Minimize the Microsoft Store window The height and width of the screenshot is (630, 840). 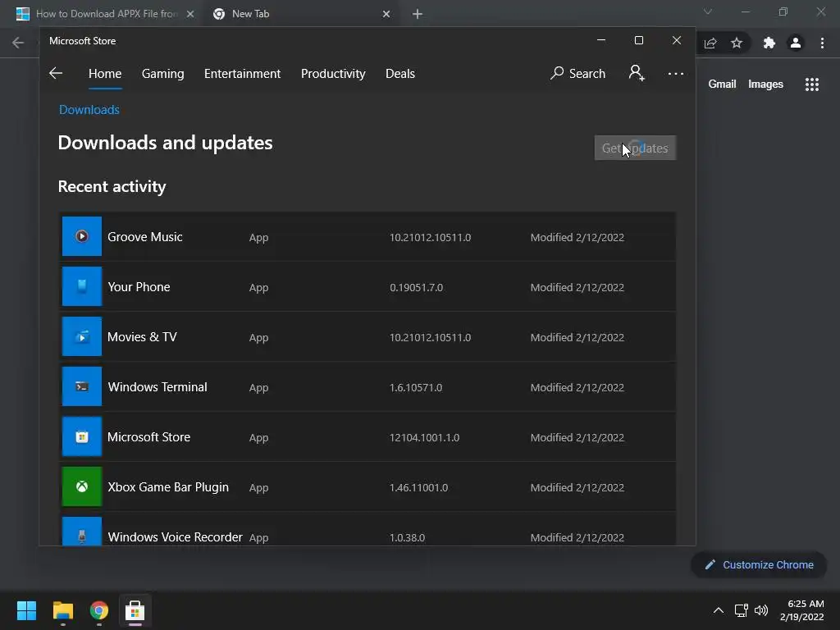pos(601,40)
